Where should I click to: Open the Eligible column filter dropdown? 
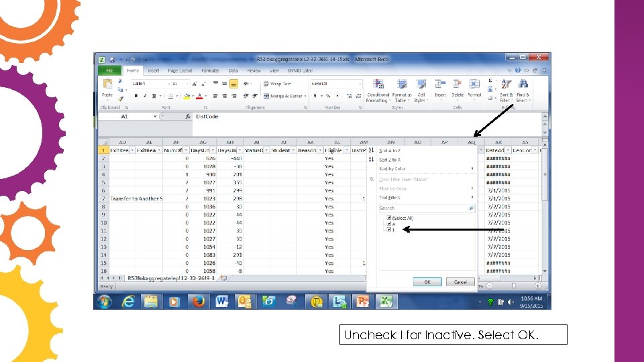click(347, 151)
